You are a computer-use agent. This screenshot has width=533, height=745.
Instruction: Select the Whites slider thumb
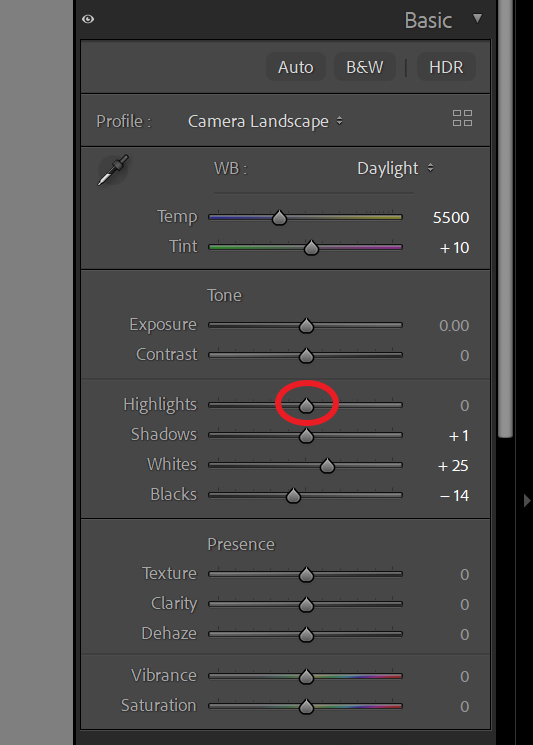(327, 466)
